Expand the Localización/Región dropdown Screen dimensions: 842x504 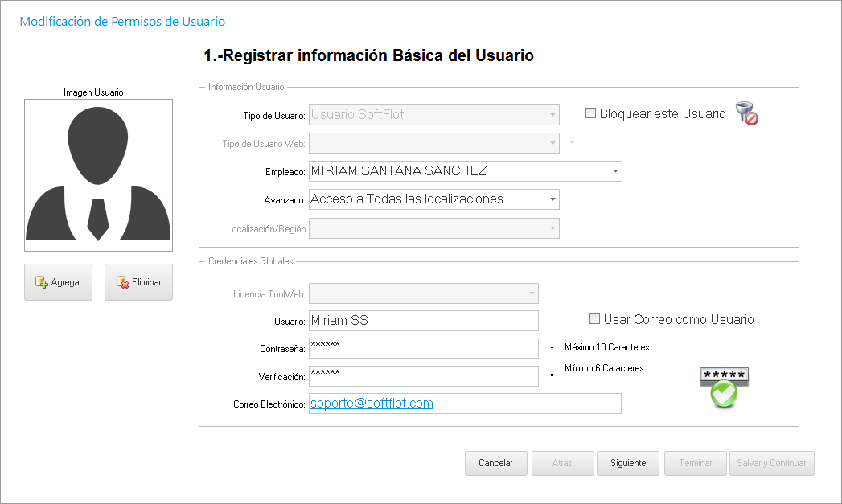552,229
